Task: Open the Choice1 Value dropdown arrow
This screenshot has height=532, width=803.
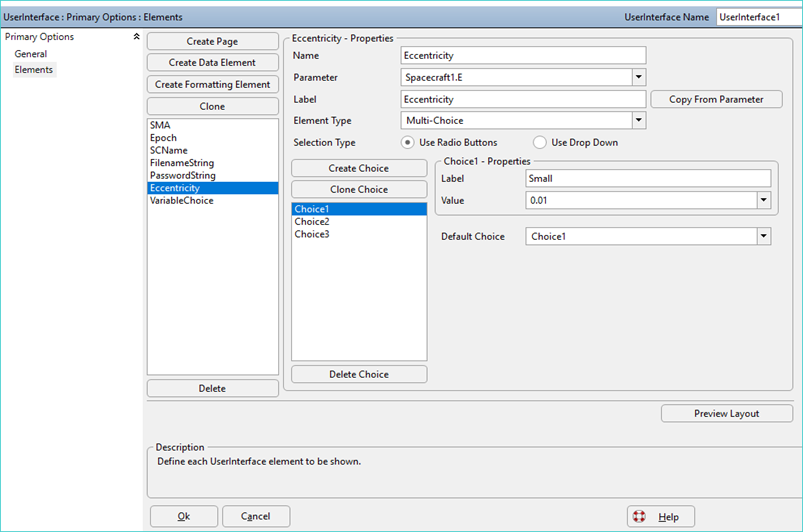Action: [764, 200]
